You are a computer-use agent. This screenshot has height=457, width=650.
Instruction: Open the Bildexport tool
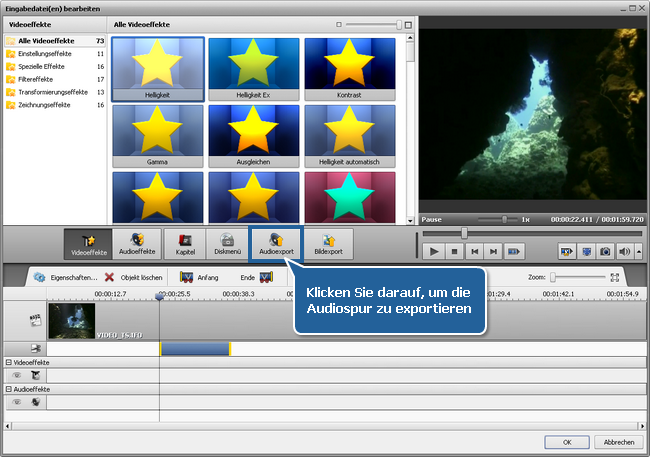tap(328, 245)
